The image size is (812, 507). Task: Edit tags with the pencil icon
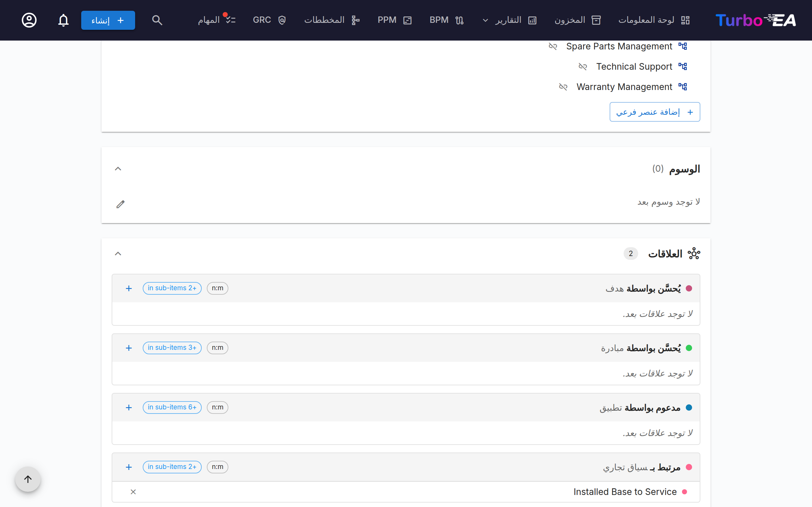pyautogui.click(x=121, y=204)
